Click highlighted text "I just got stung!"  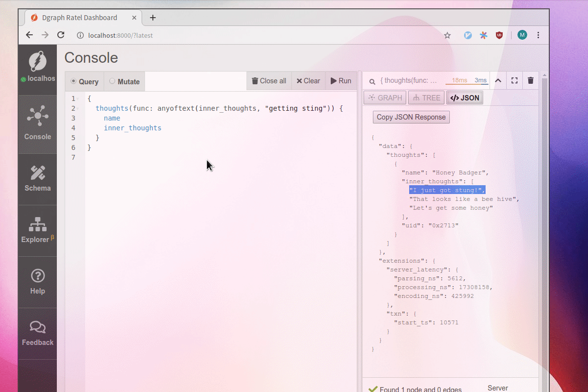tap(447, 190)
